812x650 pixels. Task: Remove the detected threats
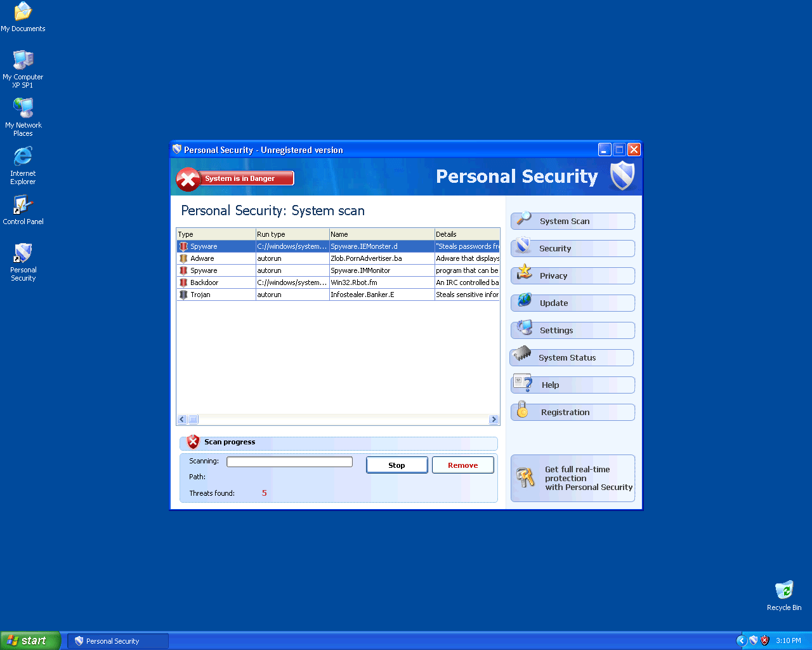pos(462,465)
